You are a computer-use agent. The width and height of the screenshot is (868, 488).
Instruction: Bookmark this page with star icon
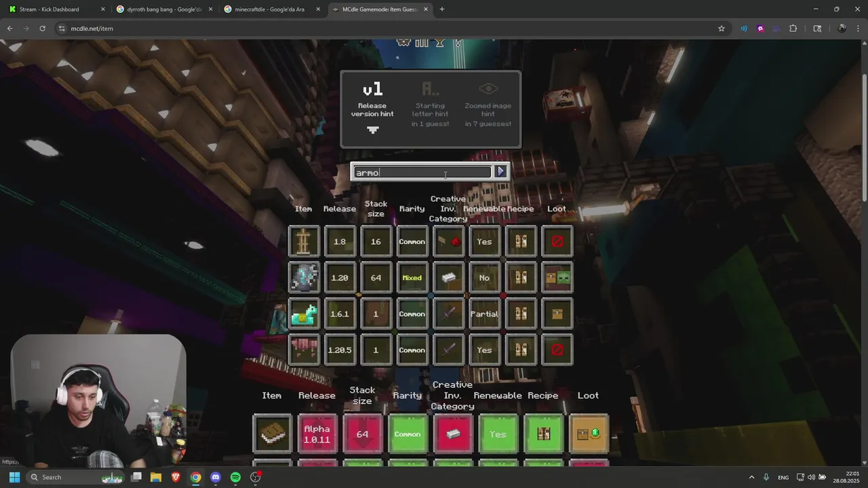coord(721,28)
